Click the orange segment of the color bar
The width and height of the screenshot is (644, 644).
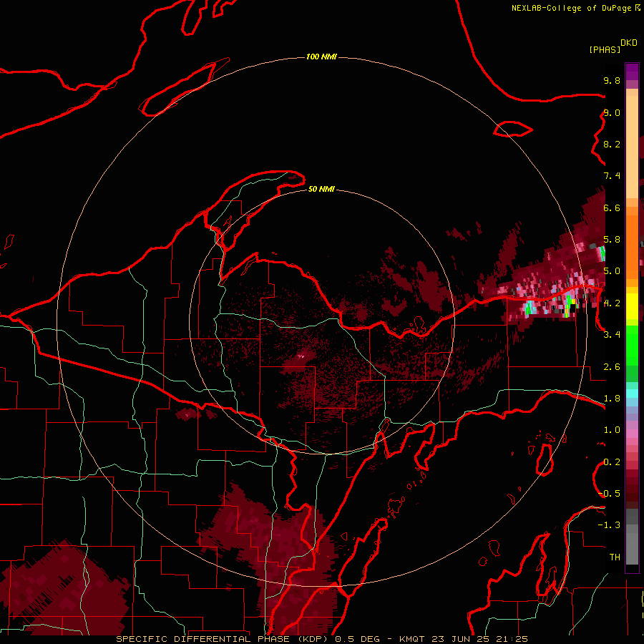(x=632, y=243)
